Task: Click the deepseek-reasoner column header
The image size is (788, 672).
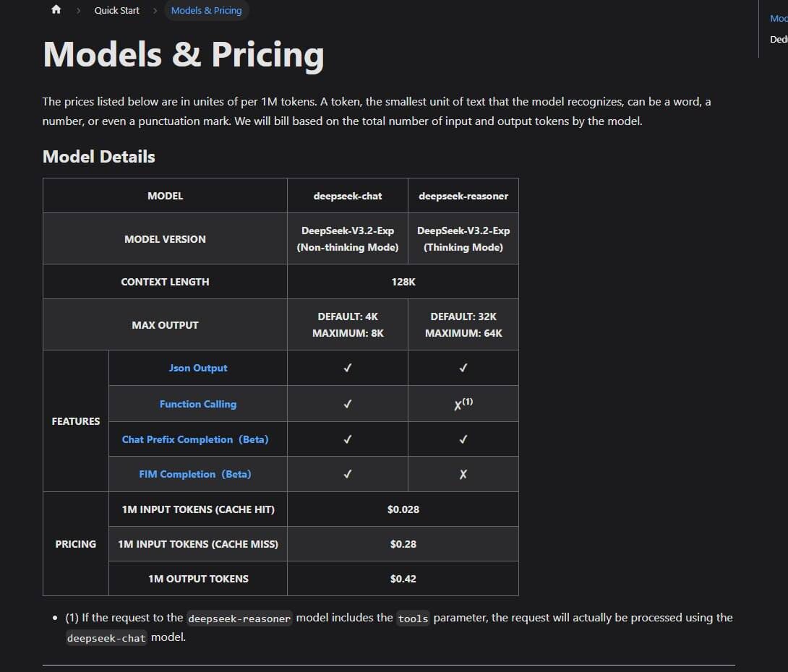Action: pos(463,196)
